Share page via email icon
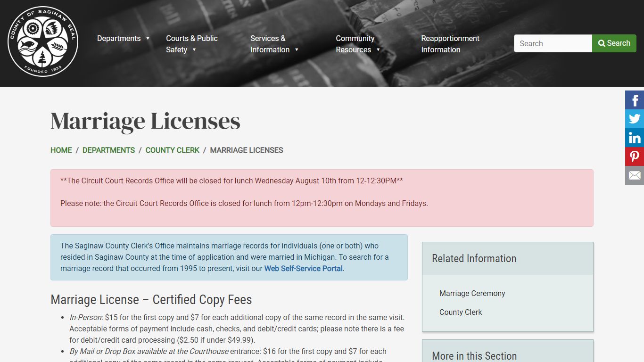This screenshot has height=362, width=644. [x=635, y=175]
